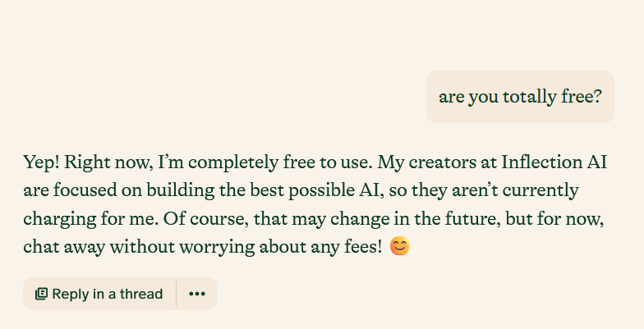Image resolution: width=644 pixels, height=329 pixels.
Task: Select the "are you totally free?" message bubble
Action: 520,97
